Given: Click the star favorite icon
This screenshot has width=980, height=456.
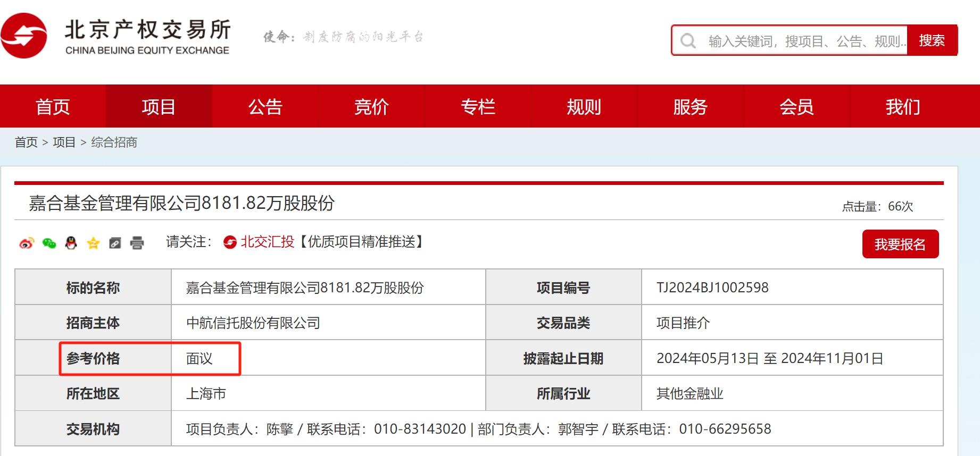Looking at the screenshot, I should coord(93,243).
